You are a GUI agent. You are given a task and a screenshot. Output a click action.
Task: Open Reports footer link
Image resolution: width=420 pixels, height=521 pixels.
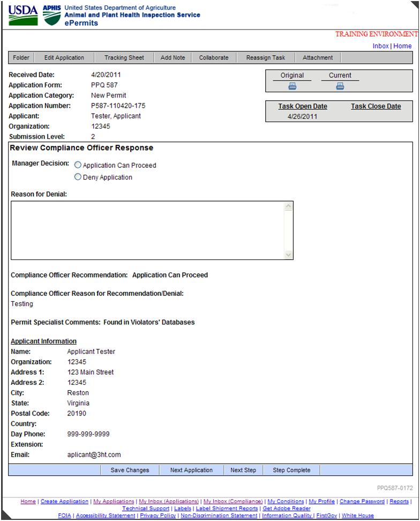tap(399, 501)
